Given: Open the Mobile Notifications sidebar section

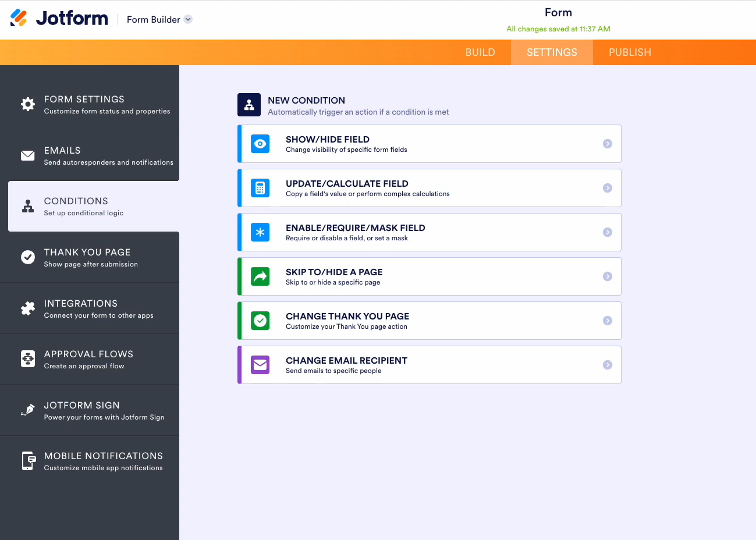Looking at the screenshot, I should tap(90, 461).
